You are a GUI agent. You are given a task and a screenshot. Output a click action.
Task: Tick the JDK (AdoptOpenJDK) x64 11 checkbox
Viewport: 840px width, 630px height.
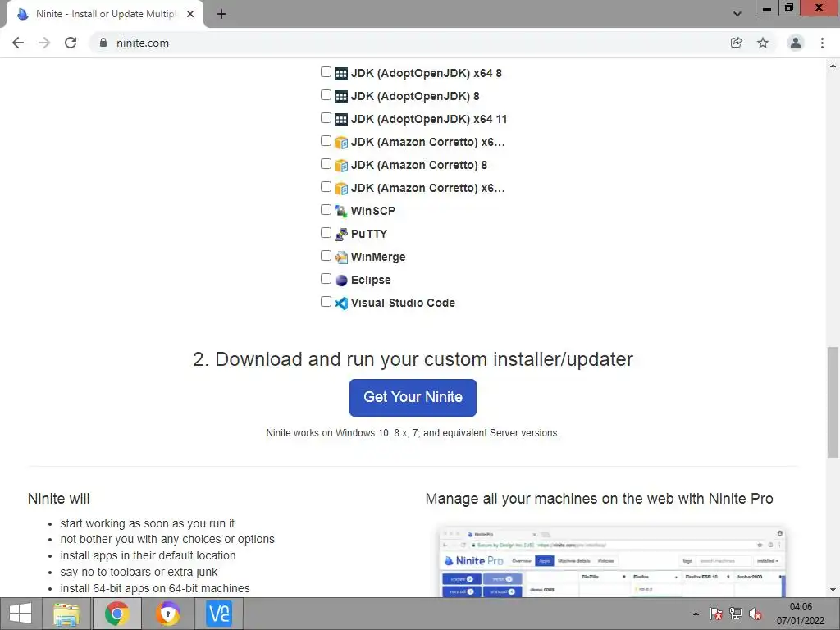(326, 118)
